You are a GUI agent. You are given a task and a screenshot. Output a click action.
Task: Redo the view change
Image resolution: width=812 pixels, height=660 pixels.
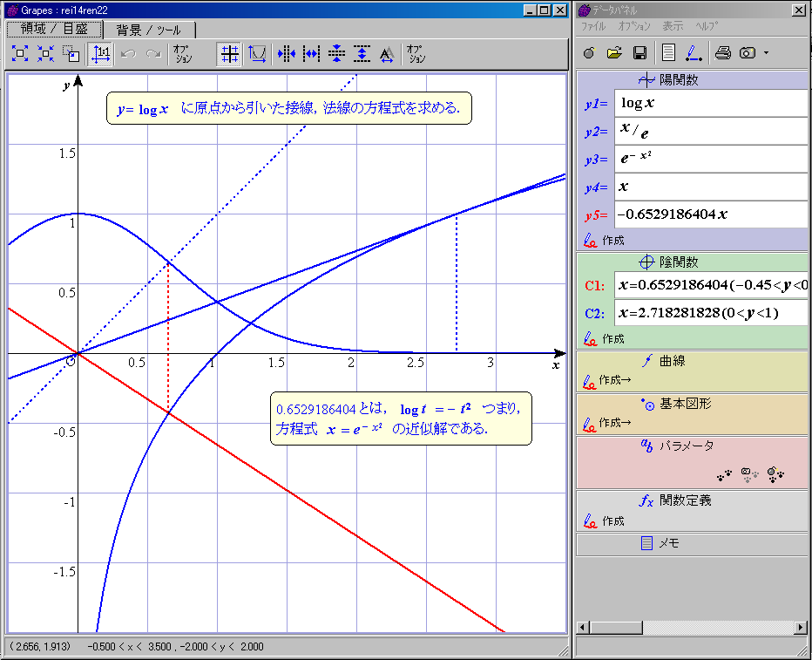153,54
